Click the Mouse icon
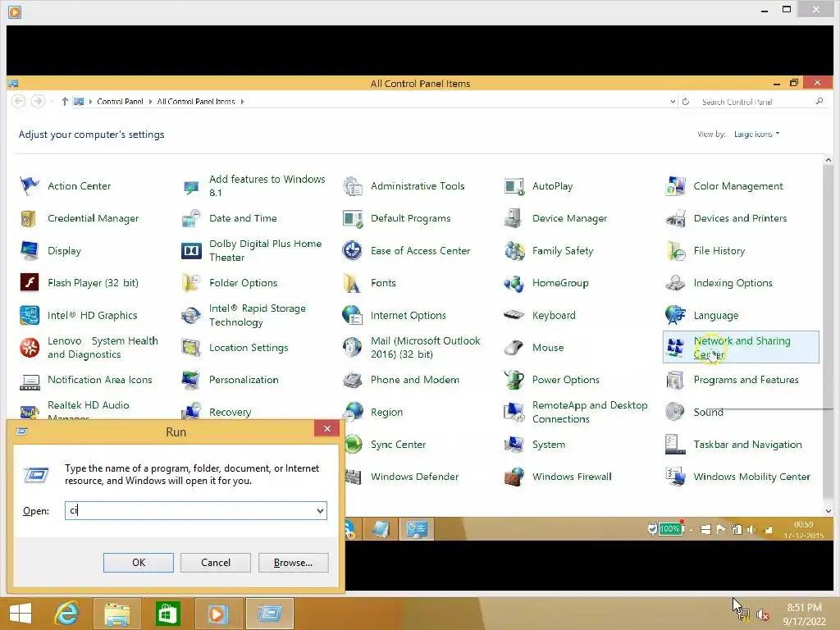 pos(514,347)
